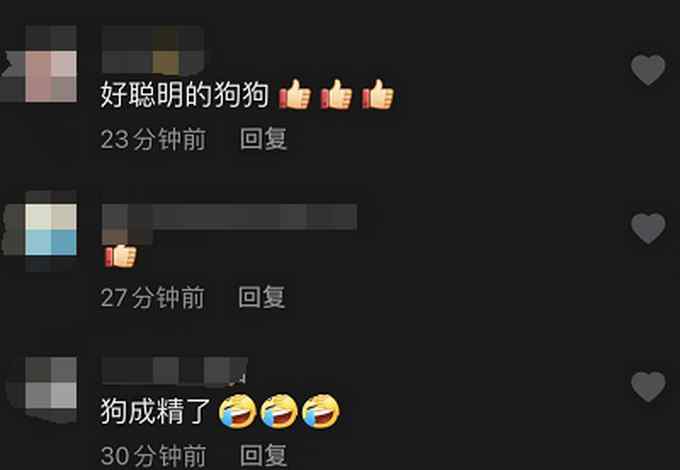The height and width of the screenshot is (470, 680).
Task: Click the comment text "狗成精了"
Action: click(155, 411)
